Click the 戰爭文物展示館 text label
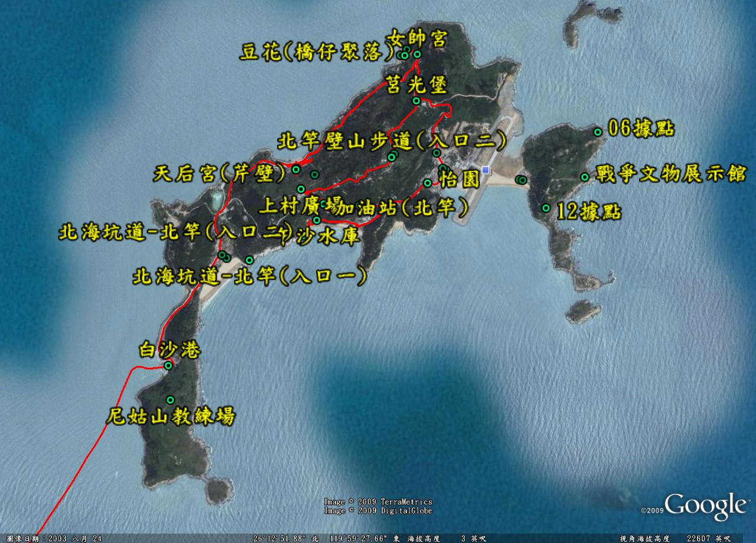 coord(672,174)
